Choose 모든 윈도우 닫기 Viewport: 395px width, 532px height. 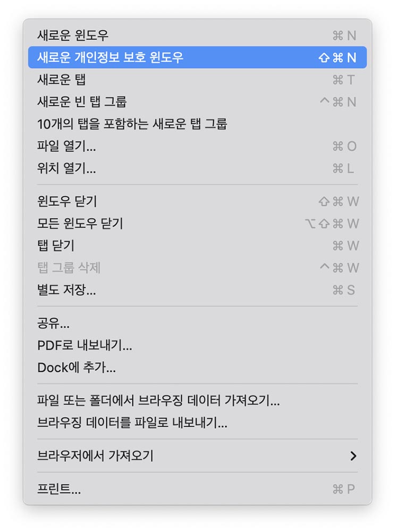pos(197,223)
